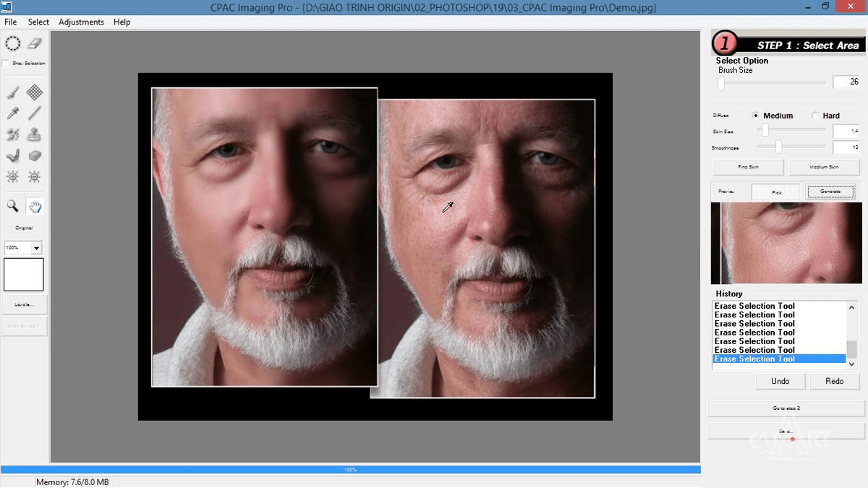Select the lasso selection tool

[x=12, y=43]
